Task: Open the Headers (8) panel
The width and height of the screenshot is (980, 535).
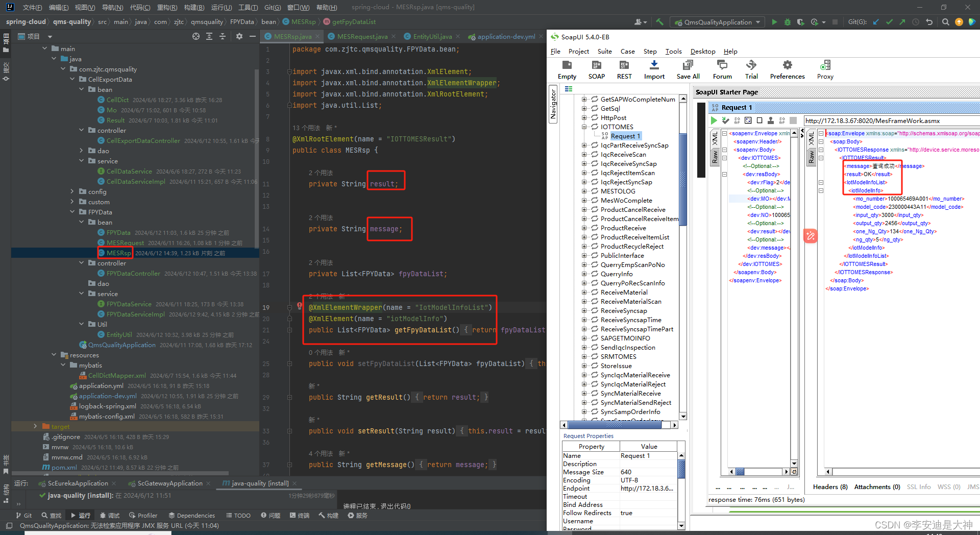Action: tap(830, 487)
